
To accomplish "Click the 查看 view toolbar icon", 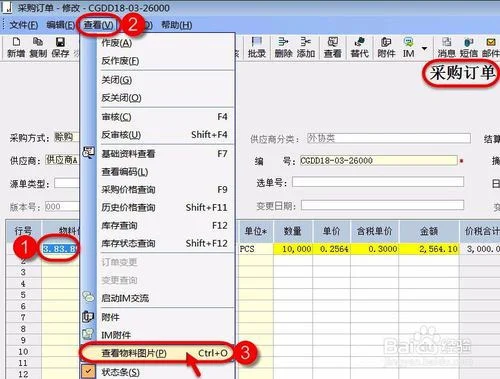I will click(x=333, y=47).
